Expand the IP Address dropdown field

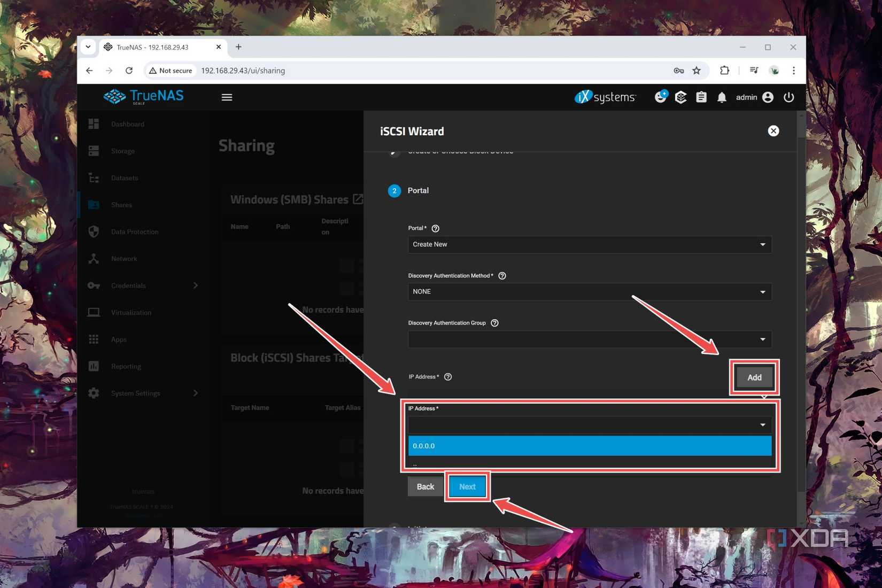pyautogui.click(x=590, y=425)
